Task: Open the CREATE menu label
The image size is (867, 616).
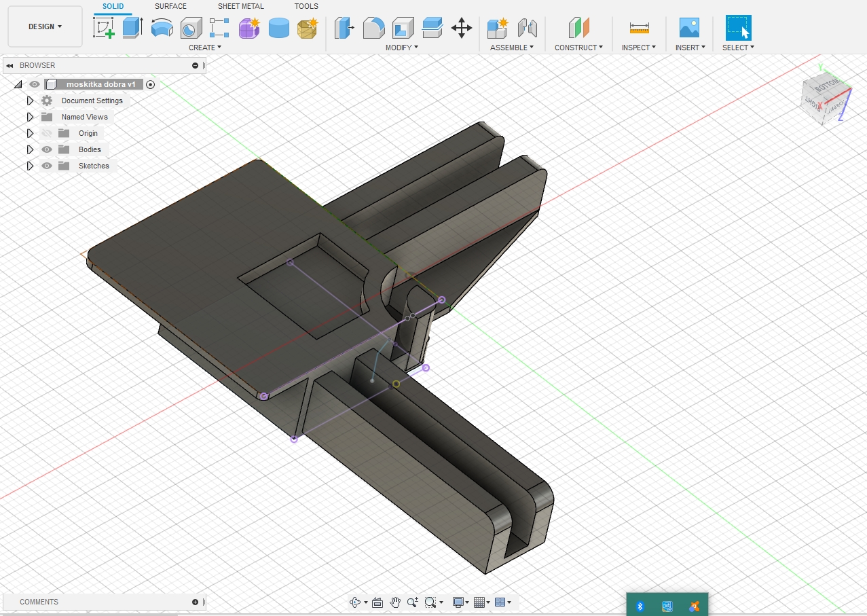Action: point(205,48)
